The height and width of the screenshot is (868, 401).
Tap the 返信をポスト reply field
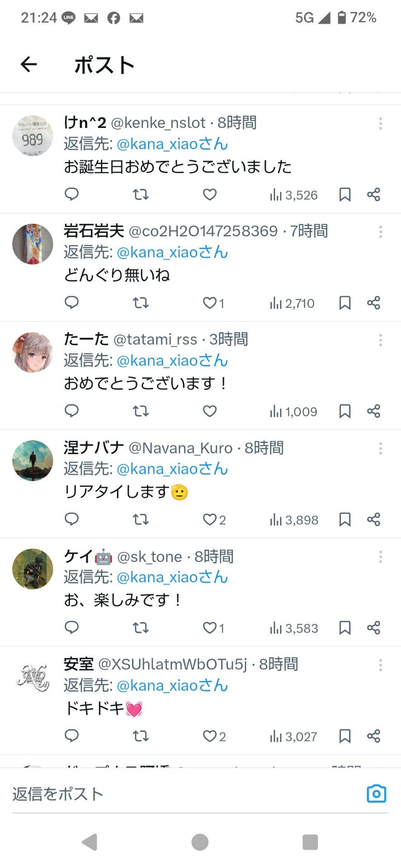click(x=186, y=794)
